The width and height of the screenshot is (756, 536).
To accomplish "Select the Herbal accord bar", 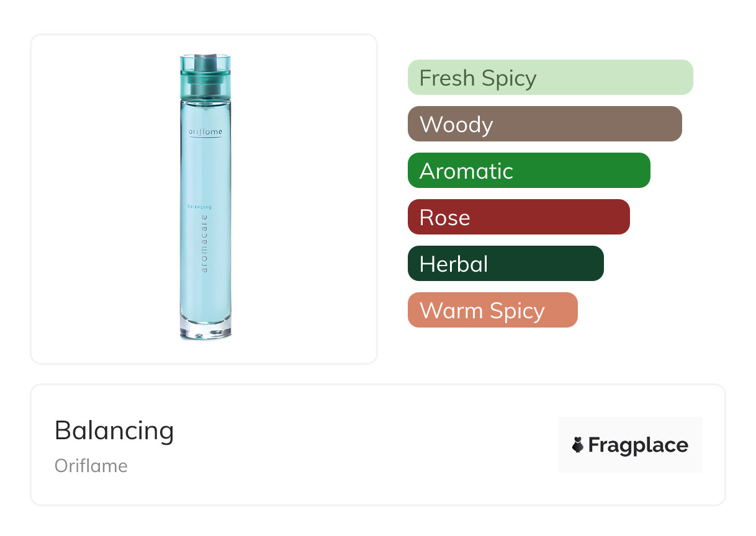I will (505, 264).
